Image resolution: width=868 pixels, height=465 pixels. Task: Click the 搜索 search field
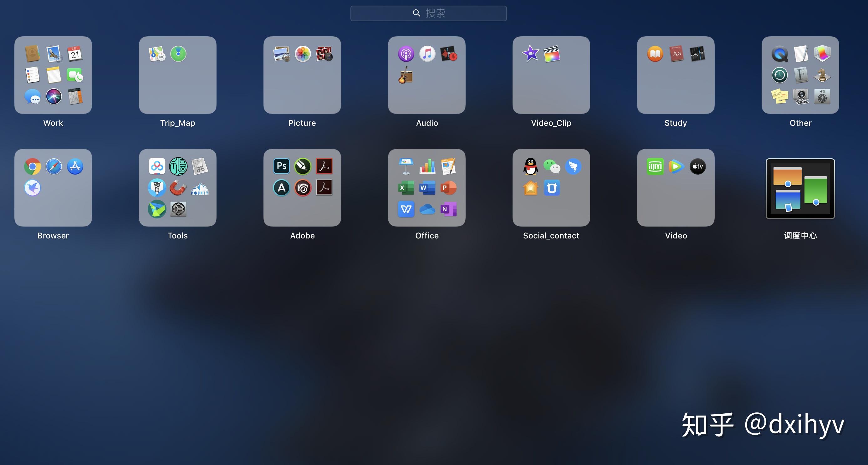pos(428,13)
